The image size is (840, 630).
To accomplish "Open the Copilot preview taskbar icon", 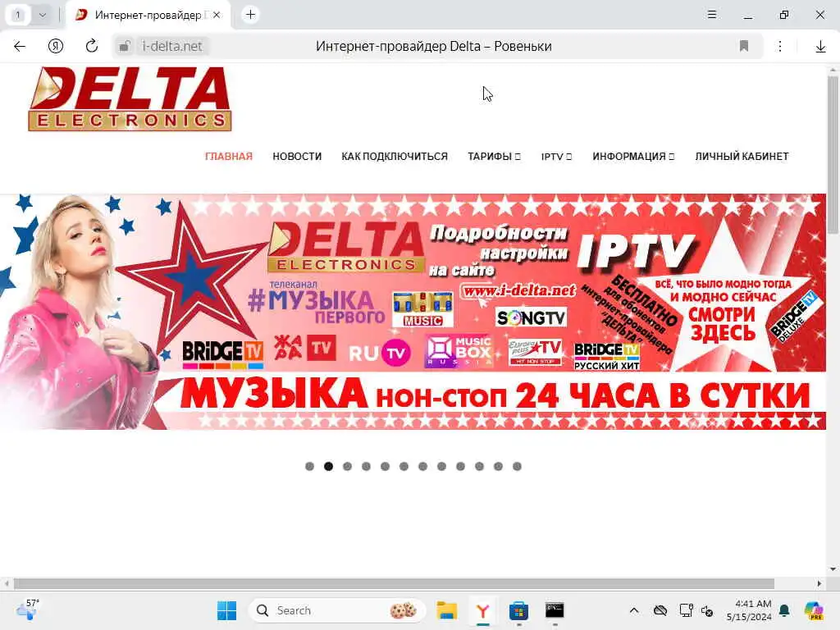I will [x=815, y=610].
